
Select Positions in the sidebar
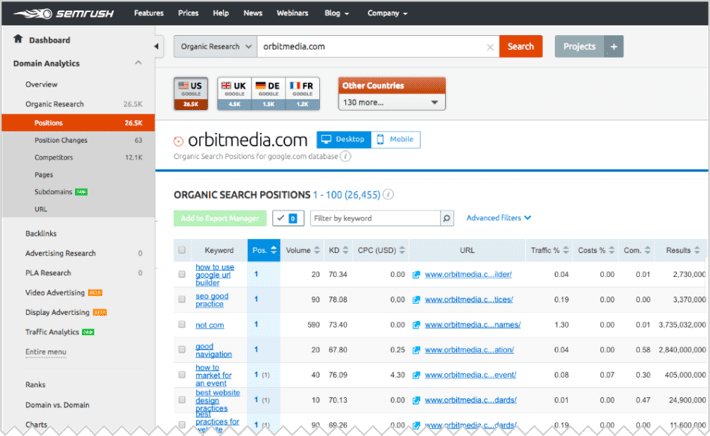(78, 123)
